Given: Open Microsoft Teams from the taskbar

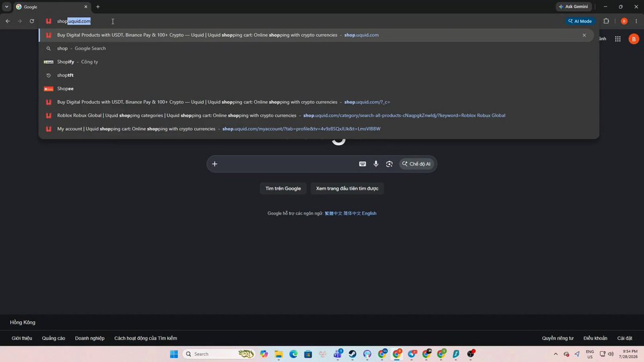Looking at the screenshot, I should [x=338, y=354].
